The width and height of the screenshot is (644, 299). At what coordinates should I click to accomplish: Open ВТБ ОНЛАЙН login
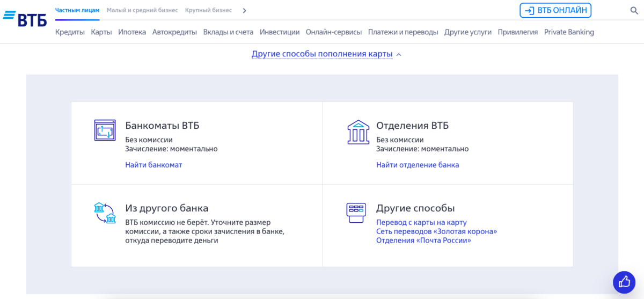pos(555,10)
